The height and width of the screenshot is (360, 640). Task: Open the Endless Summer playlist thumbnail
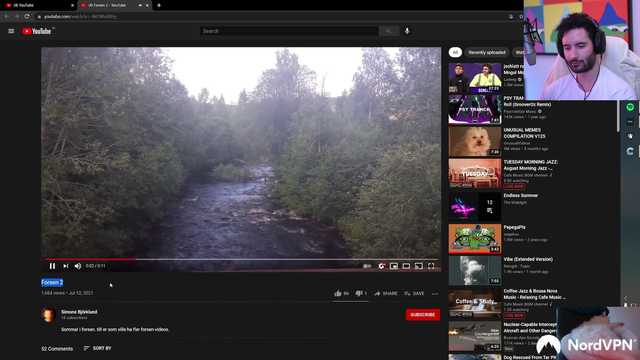tap(475, 207)
